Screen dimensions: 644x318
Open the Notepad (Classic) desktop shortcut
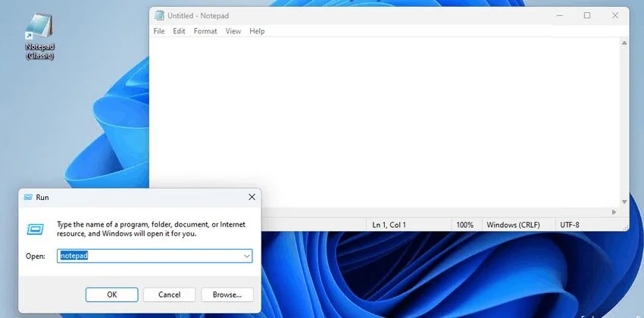tap(39, 30)
